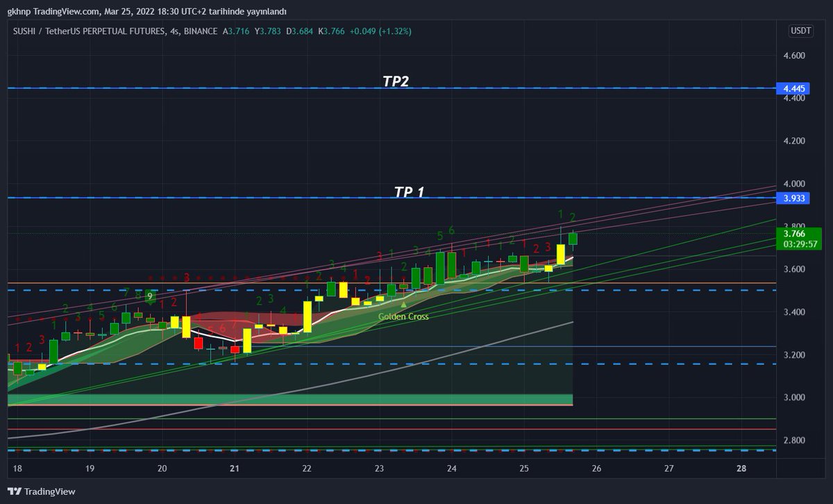The width and height of the screenshot is (833, 504).
Task: Click the 4.445 blue price tag
Action: coord(794,89)
